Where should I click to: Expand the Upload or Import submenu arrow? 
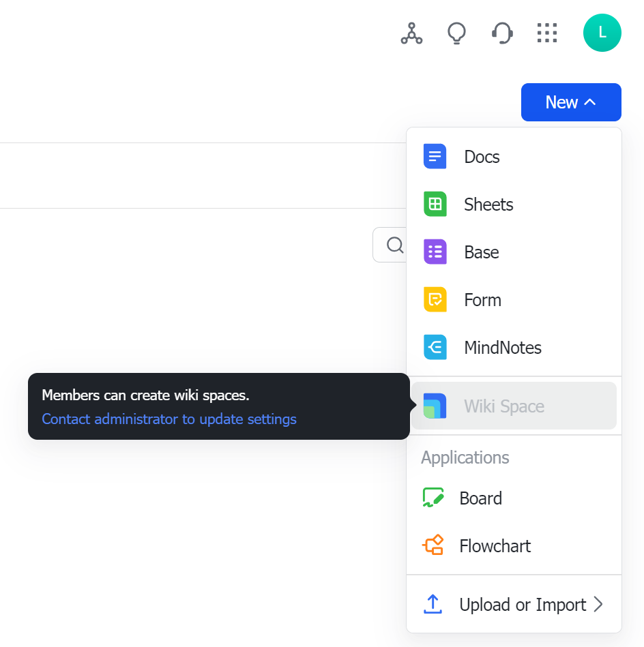tap(599, 604)
